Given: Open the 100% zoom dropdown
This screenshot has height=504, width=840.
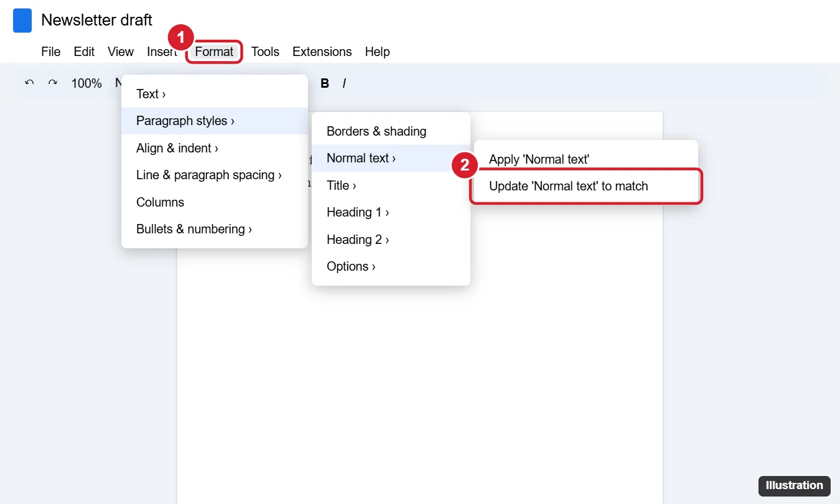Looking at the screenshot, I should [86, 83].
